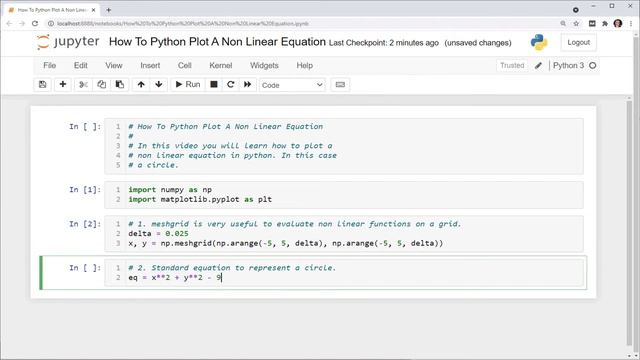Screen dimensions: 640x360
Task: Click the eq = x**2 + y**2 line
Action: [x=175, y=278]
